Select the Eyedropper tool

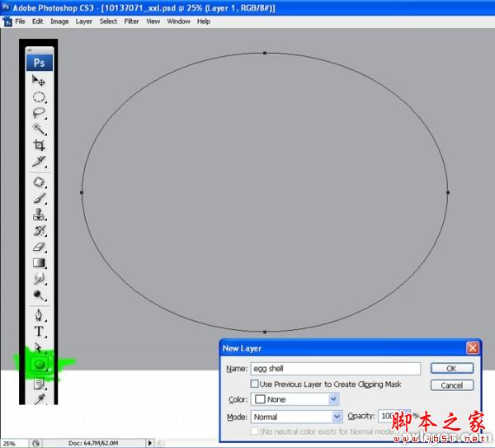39,399
